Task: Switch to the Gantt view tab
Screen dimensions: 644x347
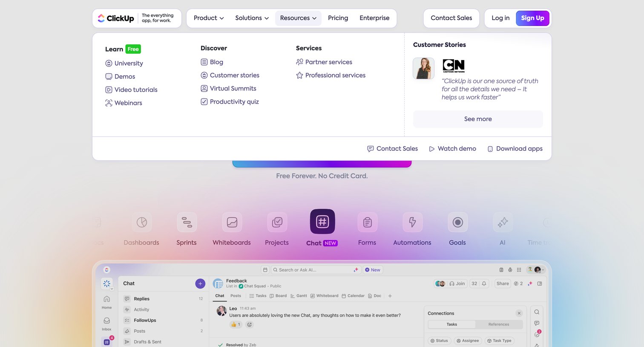Action: [x=299, y=296]
